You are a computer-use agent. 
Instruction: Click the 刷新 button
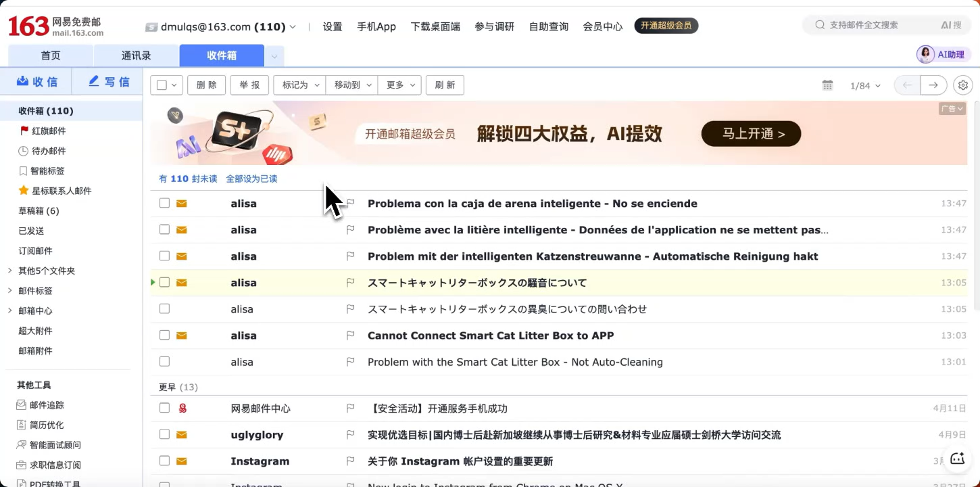[445, 85]
